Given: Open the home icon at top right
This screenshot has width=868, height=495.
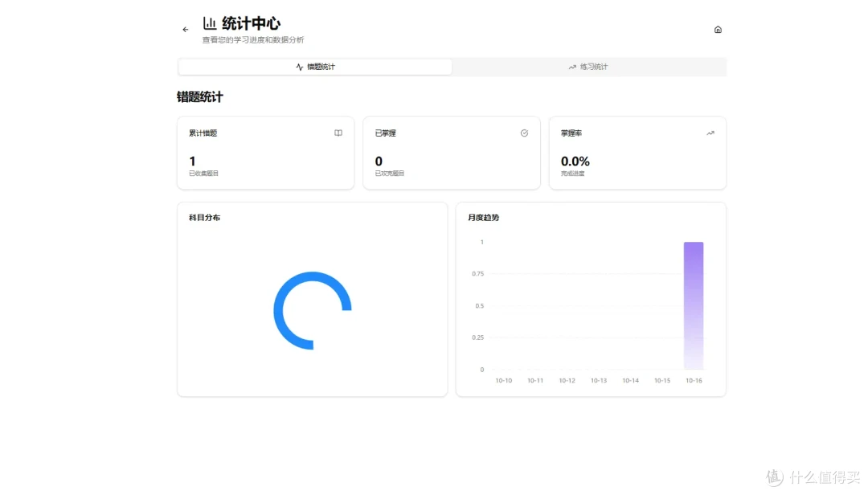Looking at the screenshot, I should 718,30.
